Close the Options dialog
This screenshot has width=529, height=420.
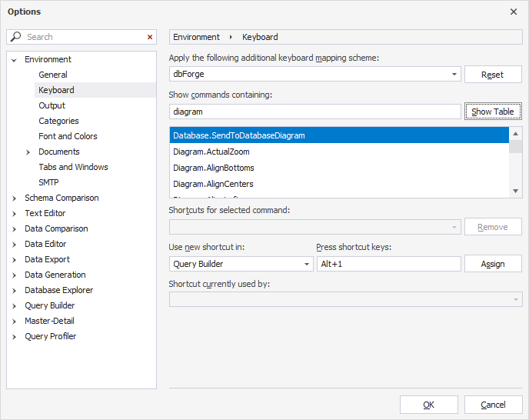click(x=514, y=12)
